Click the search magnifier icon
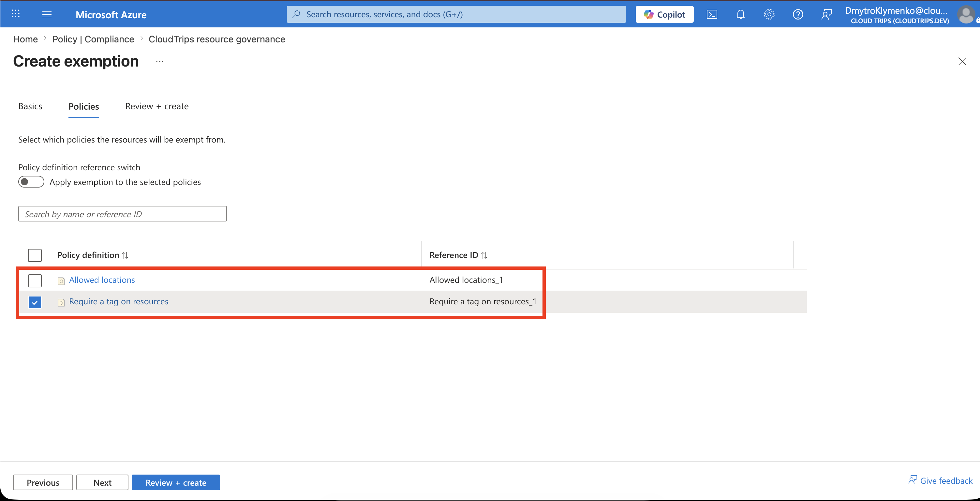This screenshot has width=980, height=501. tap(296, 14)
